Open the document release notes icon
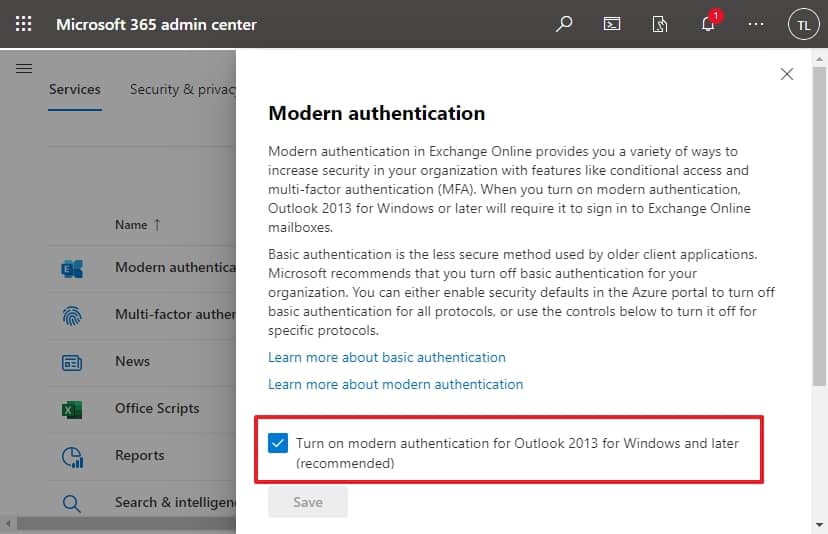The image size is (828, 534). (x=660, y=24)
